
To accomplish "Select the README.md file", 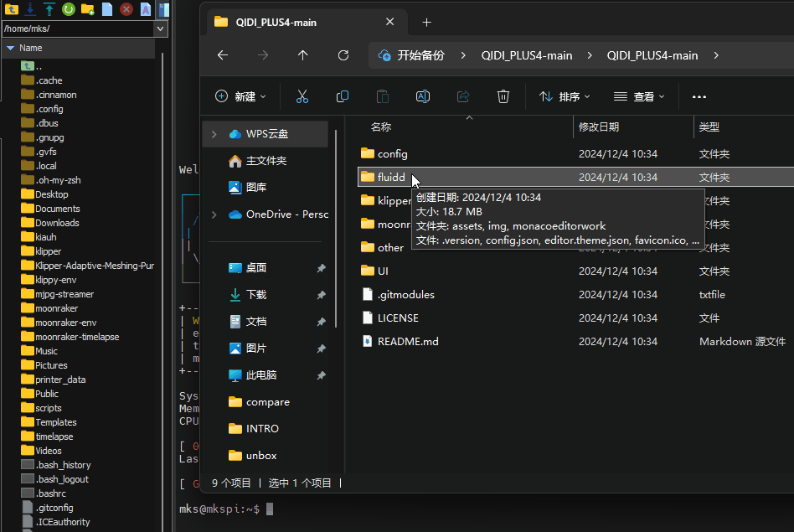I will pos(408,342).
